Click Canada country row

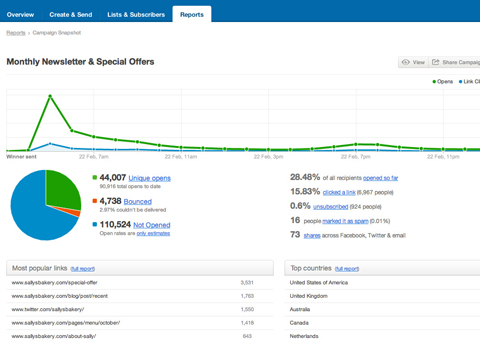[382, 323]
